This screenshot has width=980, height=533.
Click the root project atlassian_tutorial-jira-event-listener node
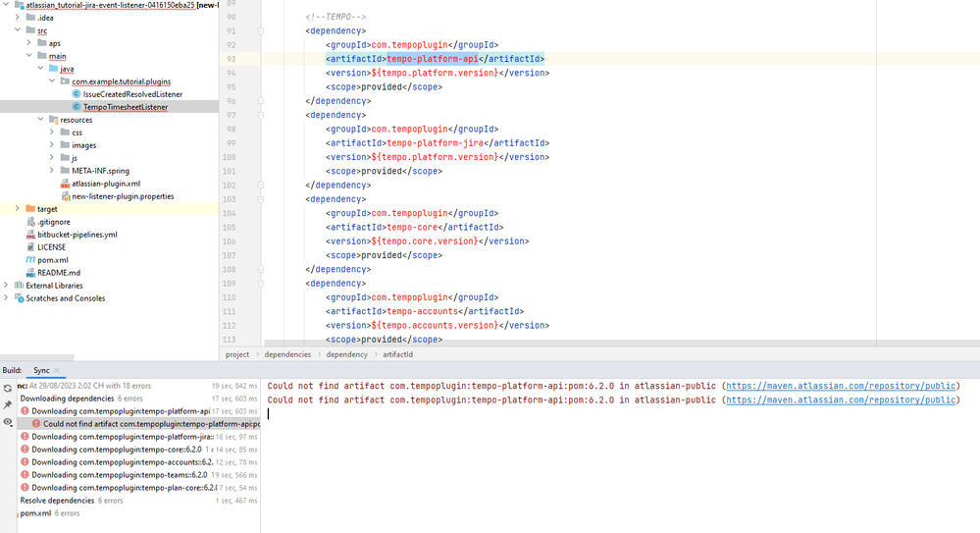[x=109, y=5]
